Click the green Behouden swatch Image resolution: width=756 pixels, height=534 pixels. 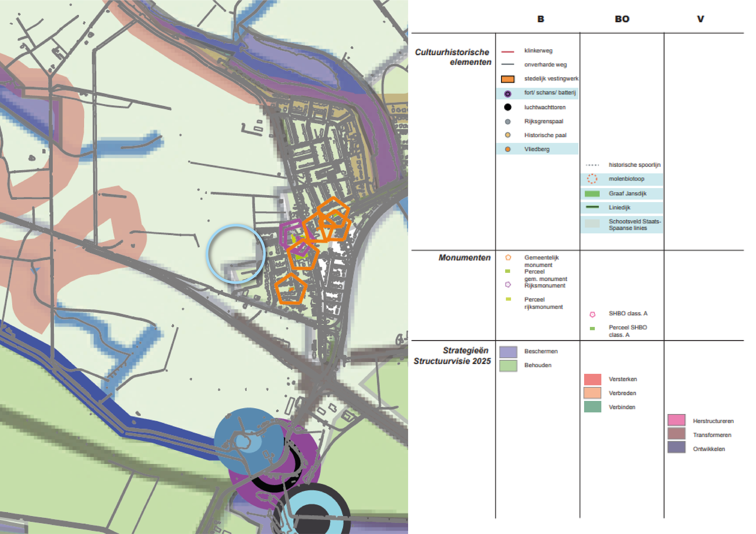pos(508,366)
